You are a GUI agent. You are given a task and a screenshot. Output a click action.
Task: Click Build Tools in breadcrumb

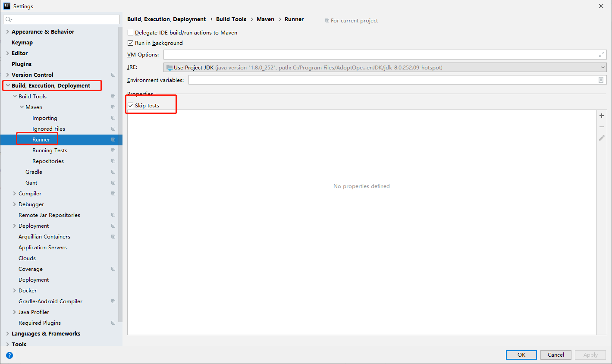tap(231, 19)
